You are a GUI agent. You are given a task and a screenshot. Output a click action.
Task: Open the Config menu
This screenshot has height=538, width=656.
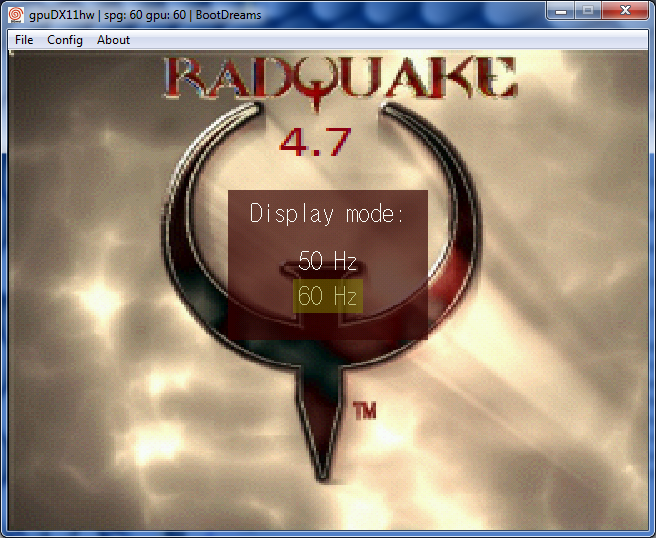(65, 40)
